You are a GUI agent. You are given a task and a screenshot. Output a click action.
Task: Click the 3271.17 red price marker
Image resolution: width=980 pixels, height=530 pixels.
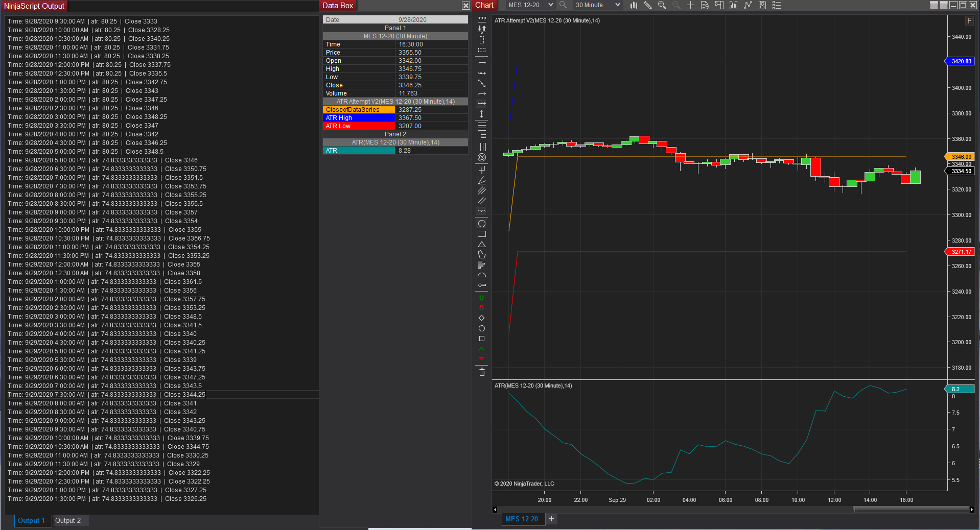[x=960, y=252]
